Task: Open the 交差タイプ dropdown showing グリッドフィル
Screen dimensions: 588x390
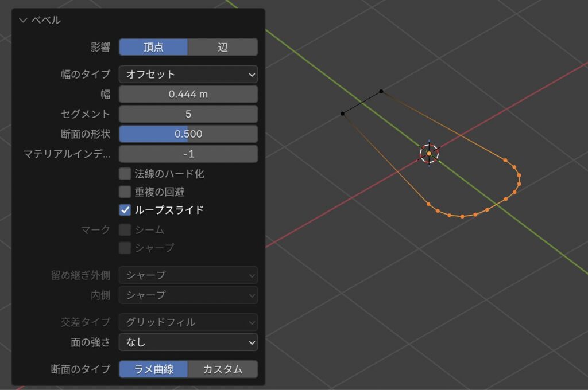Action: pyautogui.click(x=188, y=322)
